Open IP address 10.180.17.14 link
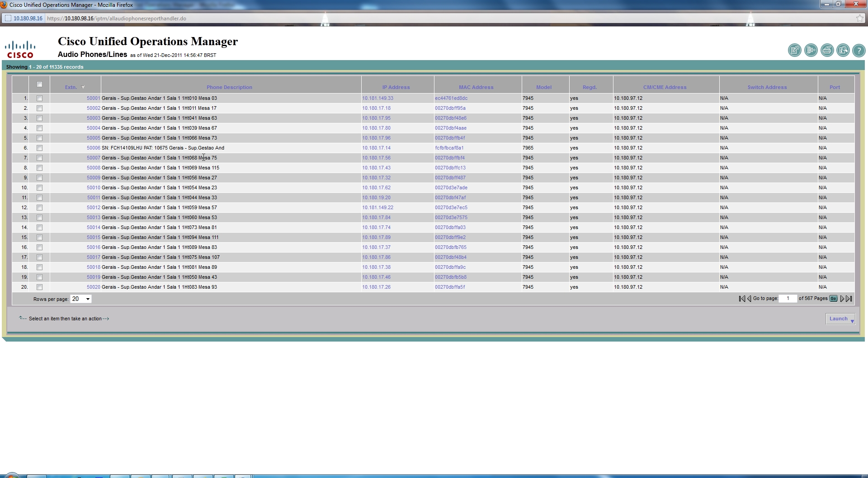 tap(376, 148)
